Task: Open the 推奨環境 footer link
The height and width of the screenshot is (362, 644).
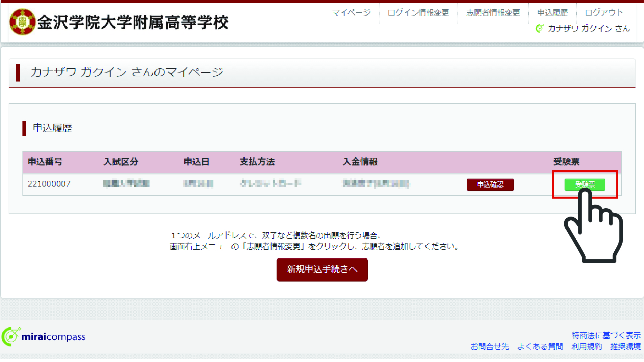Action: (625, 346)
